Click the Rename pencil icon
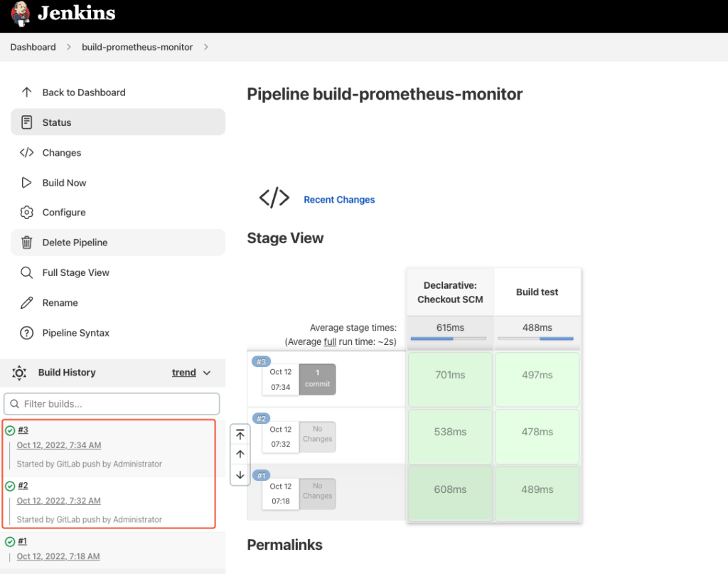Image resolution: width=728 pixels, height=574 pixels. point(27,303)
